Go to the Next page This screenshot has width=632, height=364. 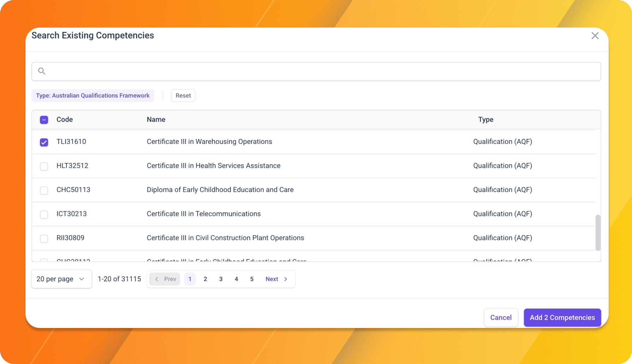pyautogui.click(x=276, y=279)
